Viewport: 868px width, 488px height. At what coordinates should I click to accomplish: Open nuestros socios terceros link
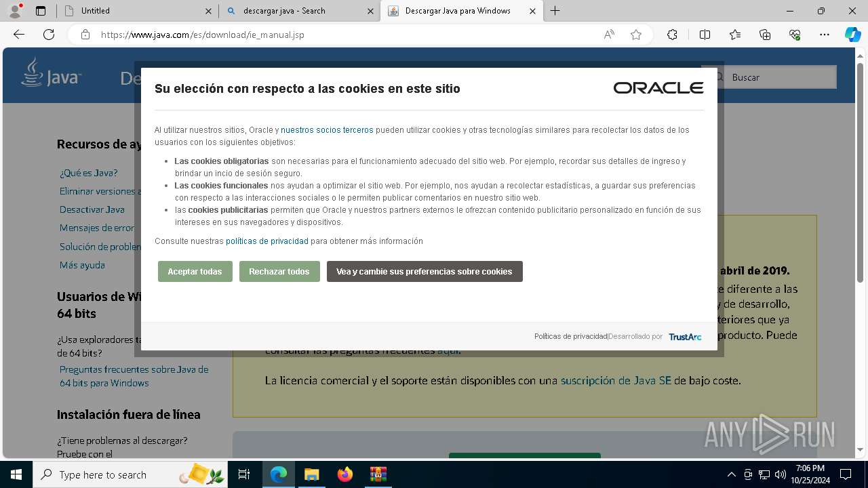click(327, 129)
